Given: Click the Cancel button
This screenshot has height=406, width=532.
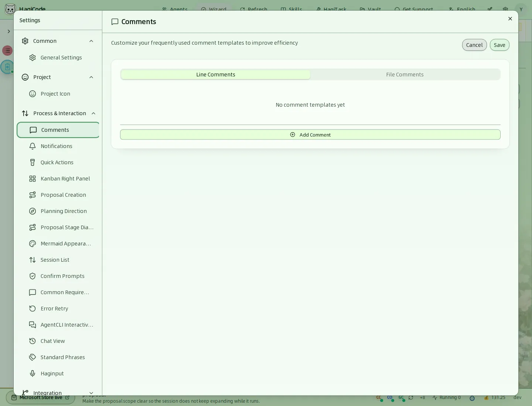Looking at the screenshot, I should click(x=474, y=45).
